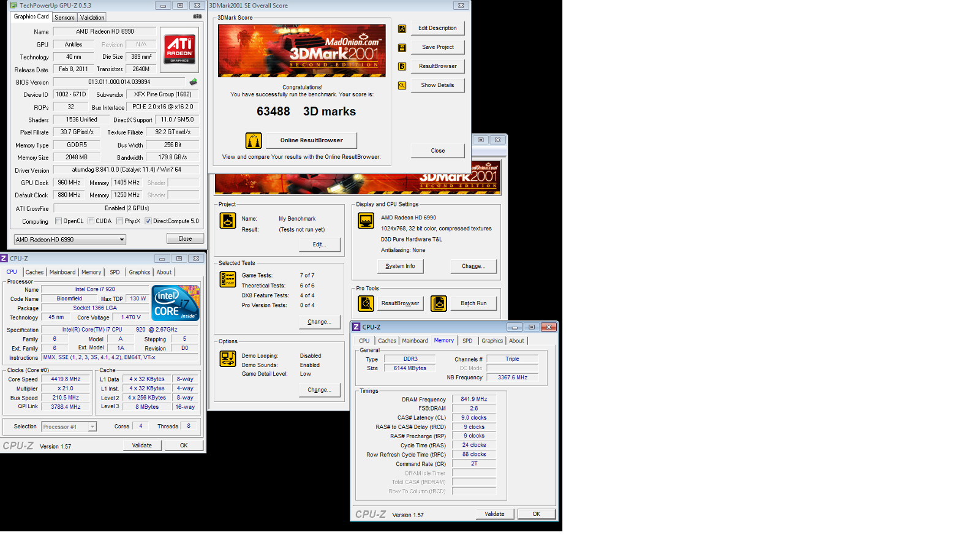This screenshot has width=980, height=535.
Task: Click the NB Frequency value 3367.6 MHz
Action: 513,378
